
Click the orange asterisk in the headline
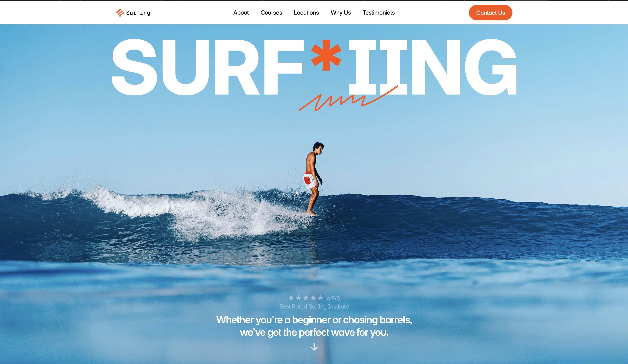click(x=326, y=55)
